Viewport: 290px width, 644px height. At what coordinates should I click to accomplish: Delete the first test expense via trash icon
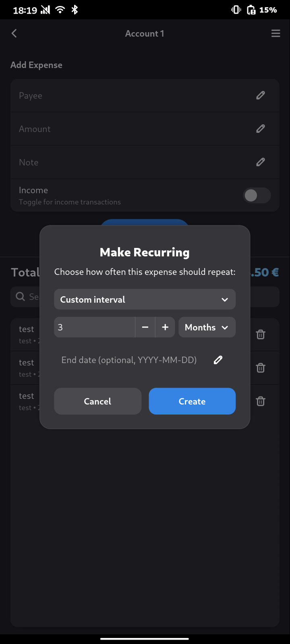point(261,334)
